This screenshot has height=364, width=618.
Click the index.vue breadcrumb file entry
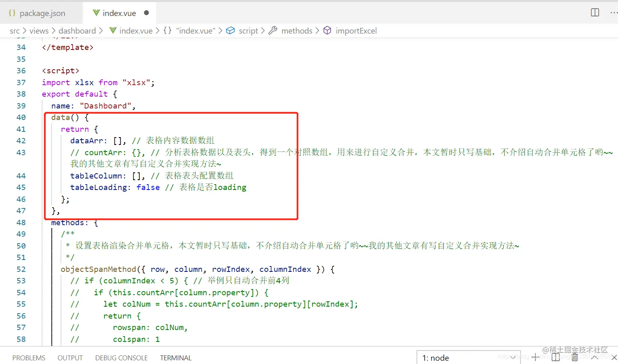click(x=136, y=31)
